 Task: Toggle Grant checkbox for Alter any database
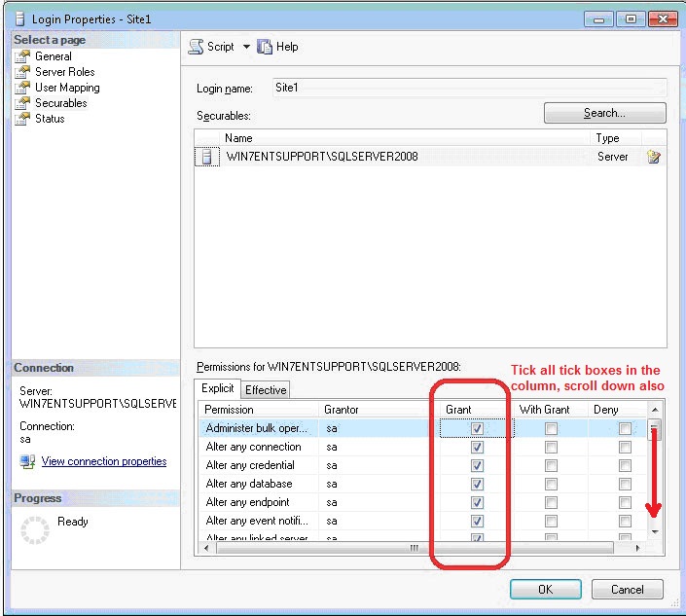477,484
